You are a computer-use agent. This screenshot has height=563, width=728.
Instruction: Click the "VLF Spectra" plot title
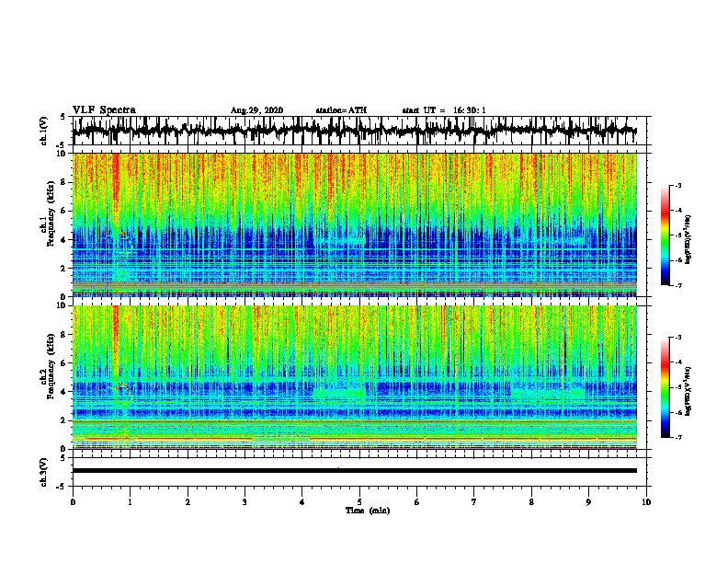[x=104, y=110]
